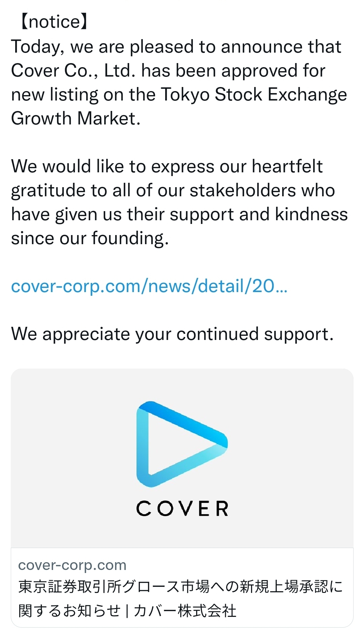Tap the カバー株式会社 text in card title
The width and height of the screenshot is (364, 631).
tap(185, 611)
